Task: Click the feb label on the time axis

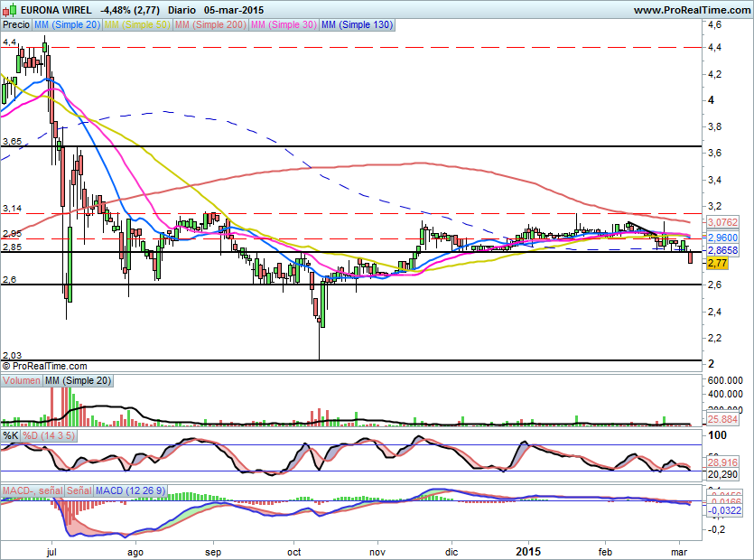Action: [605, 552]
